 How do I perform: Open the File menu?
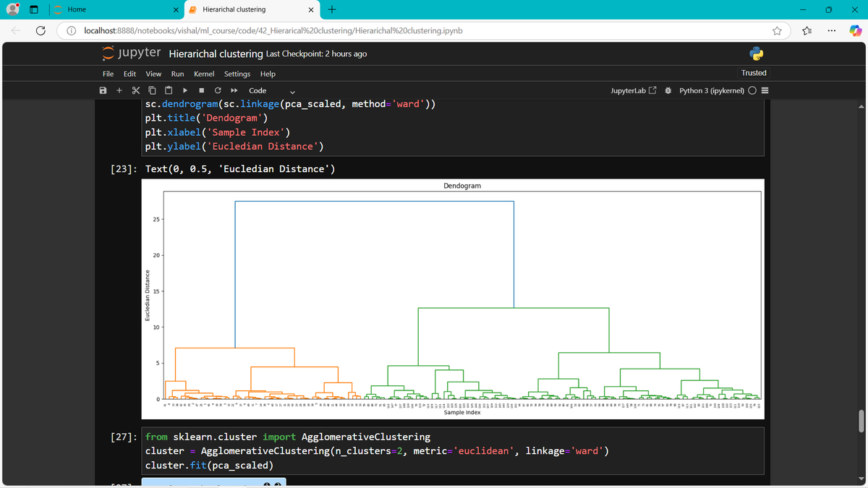108,74
